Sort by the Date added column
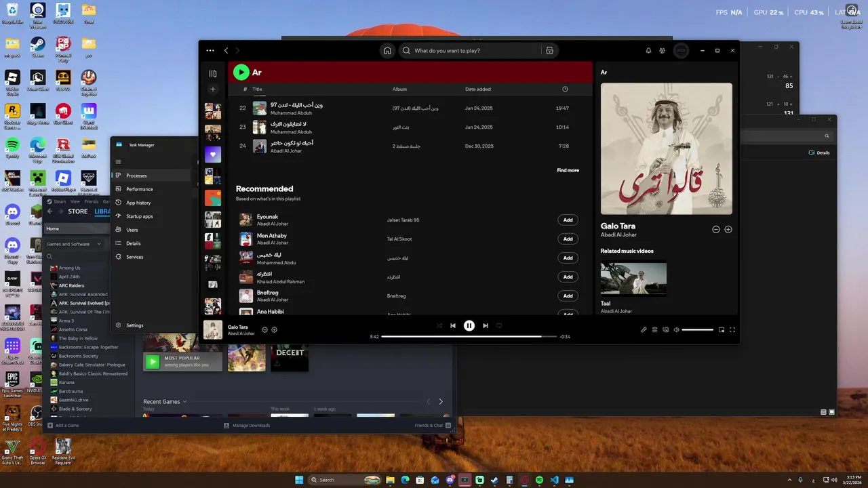The height and width of the screenshot is (488, 868). pos(478,89)
